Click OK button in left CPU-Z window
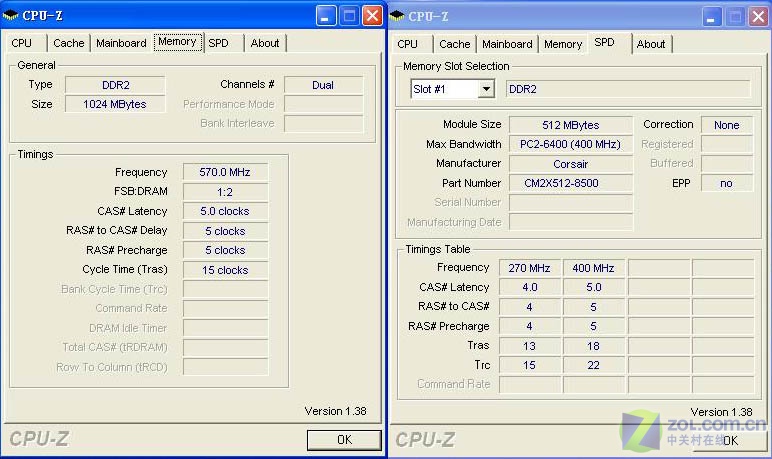 point(344,440)
